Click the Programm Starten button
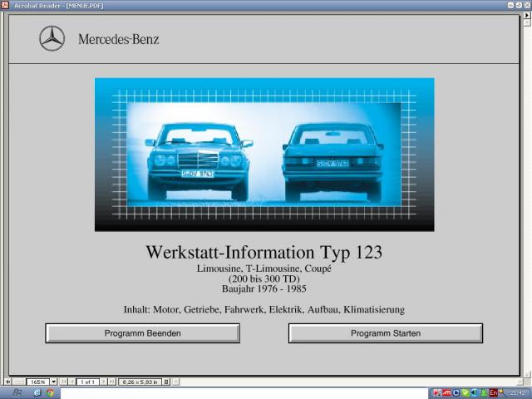The height and width of the screenshot is (399, 532). pos(385,333)
